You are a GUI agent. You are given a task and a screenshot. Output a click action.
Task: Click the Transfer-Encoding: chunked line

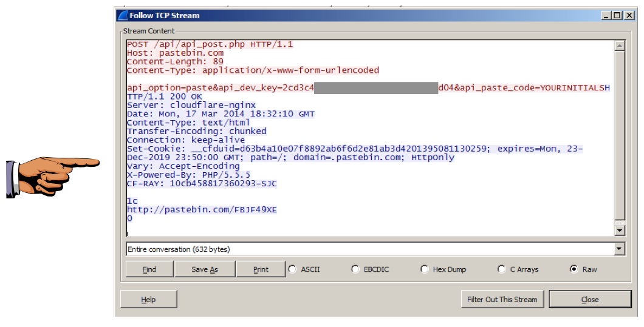[197, 131]
